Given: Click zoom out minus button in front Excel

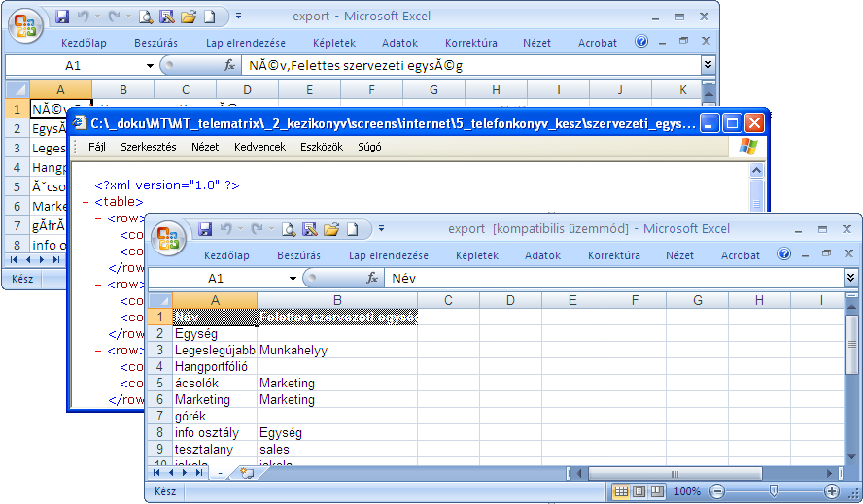Looking at the screenshot, I should [716, 490].
